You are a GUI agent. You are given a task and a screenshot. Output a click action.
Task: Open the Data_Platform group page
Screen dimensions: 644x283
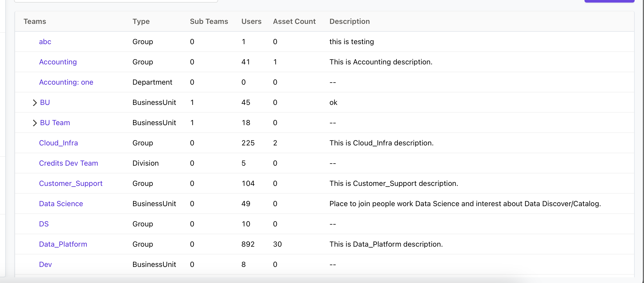click(x=63, y=244)
